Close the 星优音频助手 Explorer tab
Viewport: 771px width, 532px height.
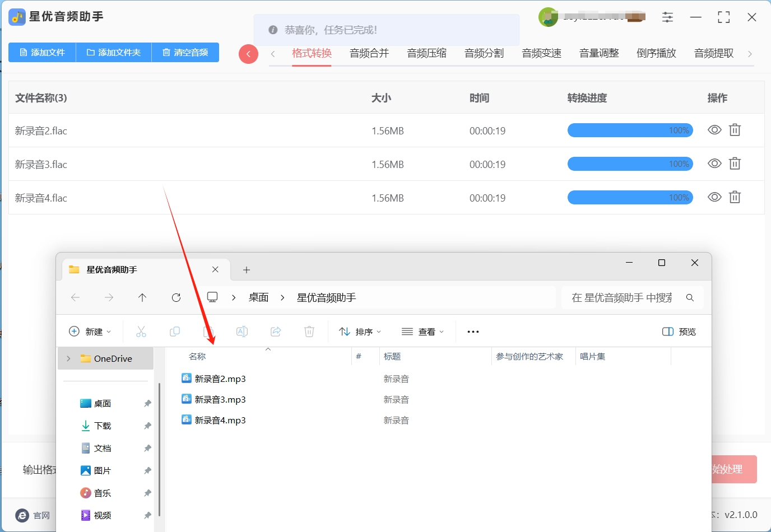tap(215, 269)
